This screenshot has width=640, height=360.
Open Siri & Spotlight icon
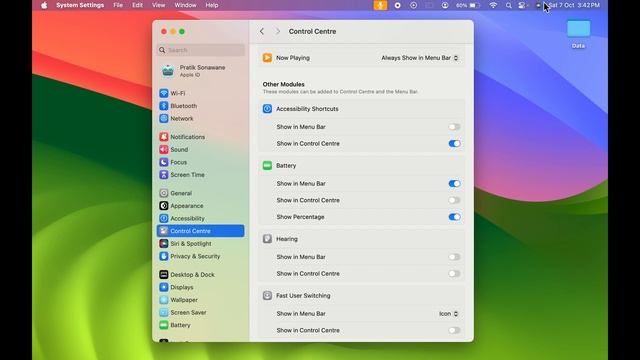tap(164, 244)
